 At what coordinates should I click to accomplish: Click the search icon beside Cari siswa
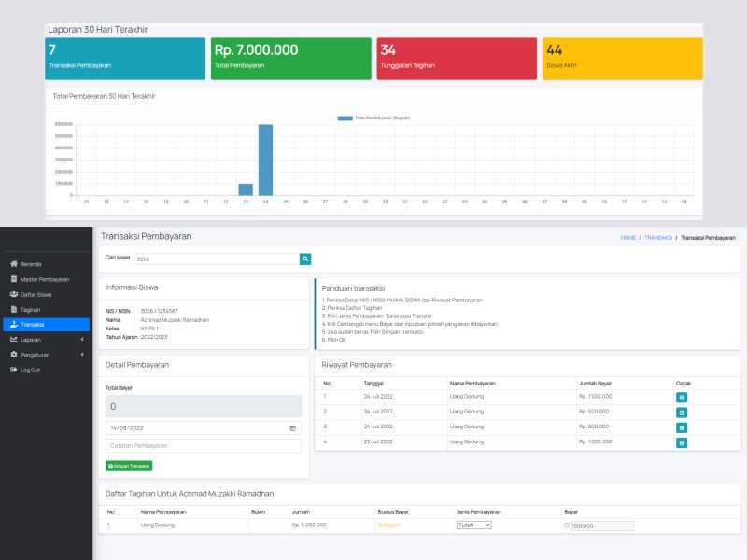(x=305, y=259)
